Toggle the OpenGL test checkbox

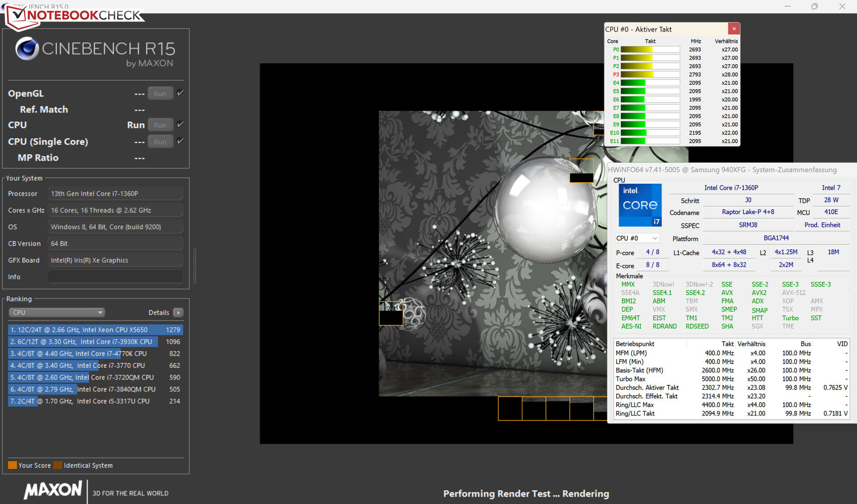[180, 93]
